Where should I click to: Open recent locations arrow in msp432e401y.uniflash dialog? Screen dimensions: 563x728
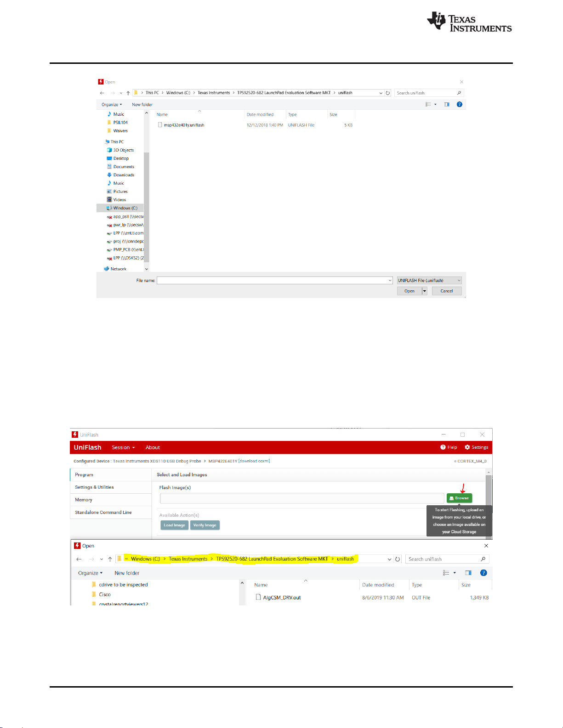tap(121, 93)
